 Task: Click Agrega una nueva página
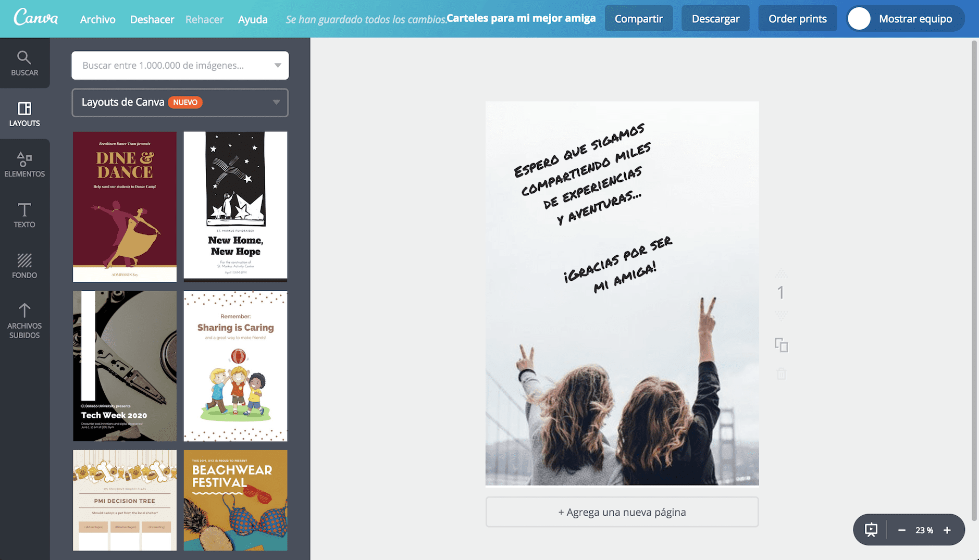[622, 512]
